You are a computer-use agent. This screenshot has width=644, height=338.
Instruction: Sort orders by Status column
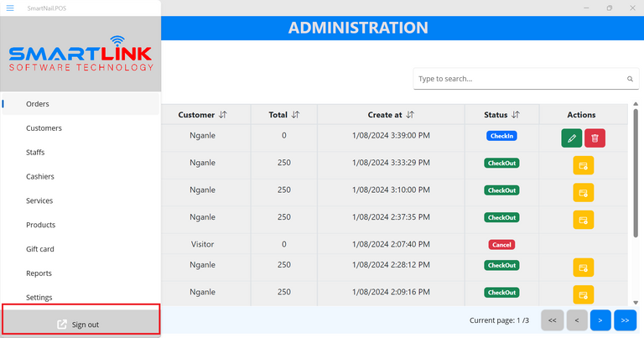point(516,115)
